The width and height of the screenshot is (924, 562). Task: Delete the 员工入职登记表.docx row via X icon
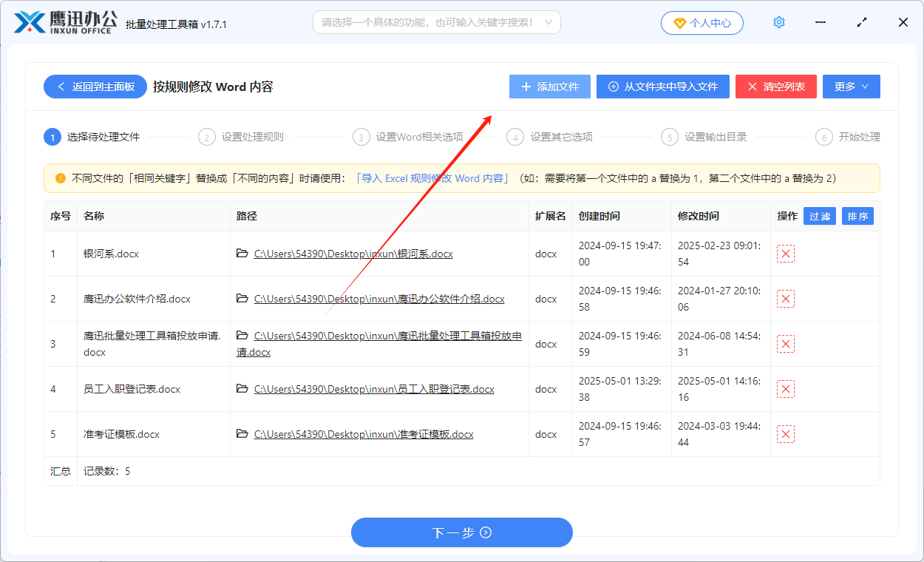coord(785,388)
